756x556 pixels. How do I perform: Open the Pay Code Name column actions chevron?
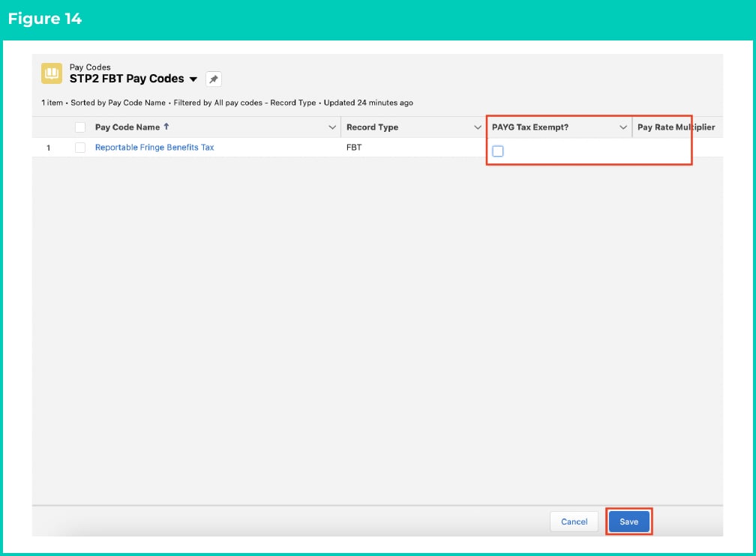pos(331,127)
